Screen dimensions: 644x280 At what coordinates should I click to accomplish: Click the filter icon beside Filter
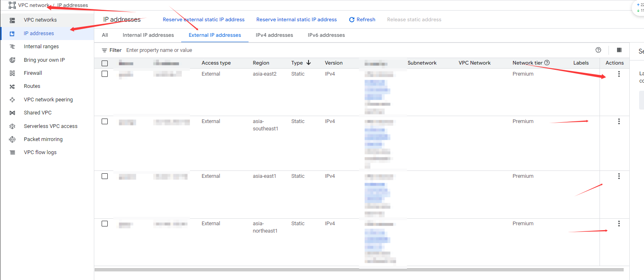pos(104,50)
